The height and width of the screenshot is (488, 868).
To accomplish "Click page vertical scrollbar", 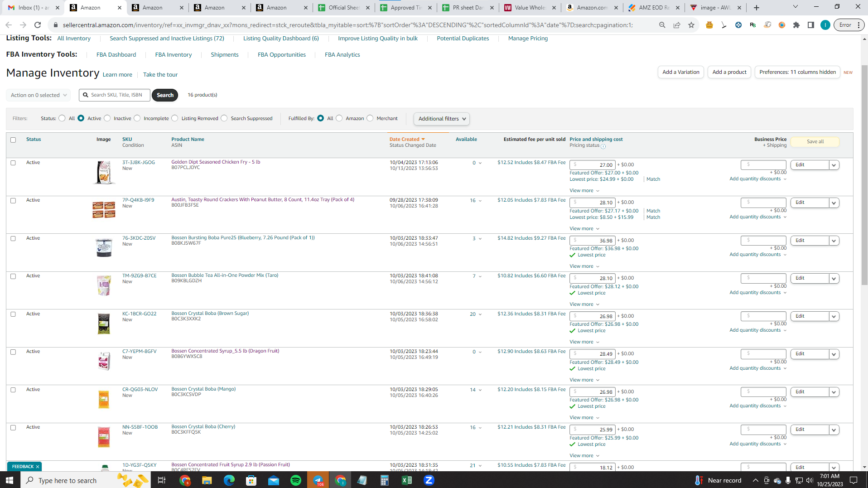I will [864, 175].
